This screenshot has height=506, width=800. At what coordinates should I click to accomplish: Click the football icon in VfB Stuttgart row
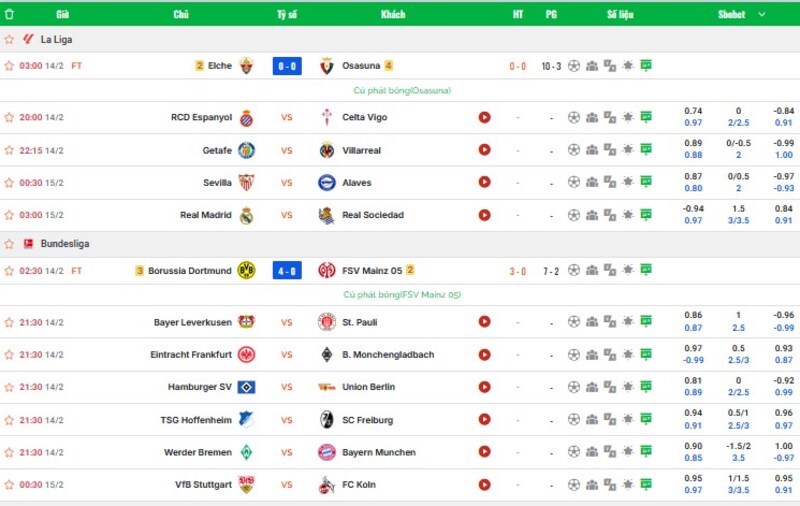[574, 485]
